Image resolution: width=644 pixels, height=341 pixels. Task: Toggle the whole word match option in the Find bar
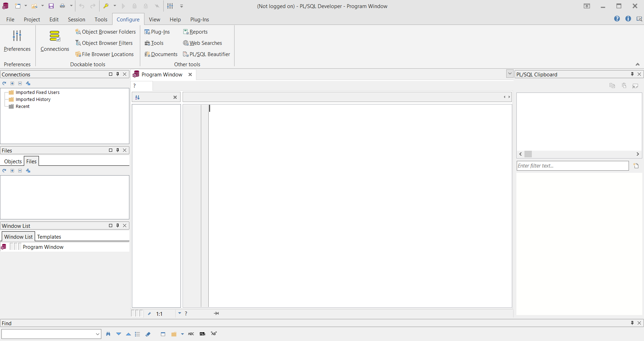click(x=203, y=334)
